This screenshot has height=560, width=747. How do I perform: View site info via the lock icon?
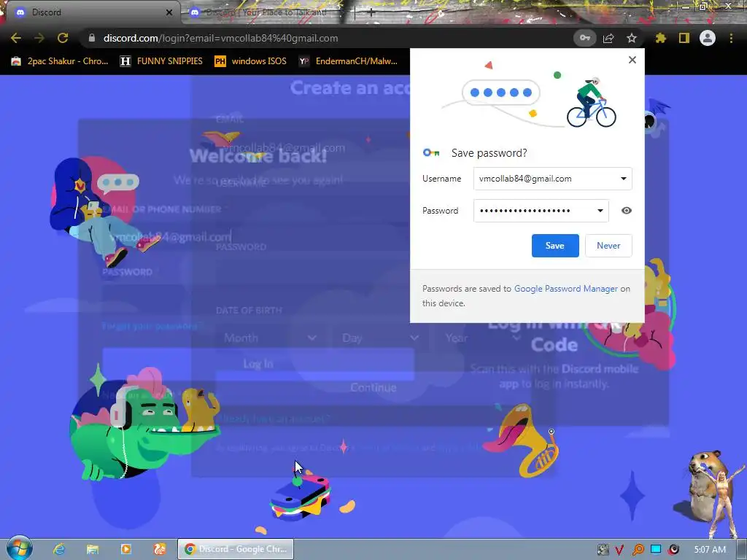coord(92,38)
